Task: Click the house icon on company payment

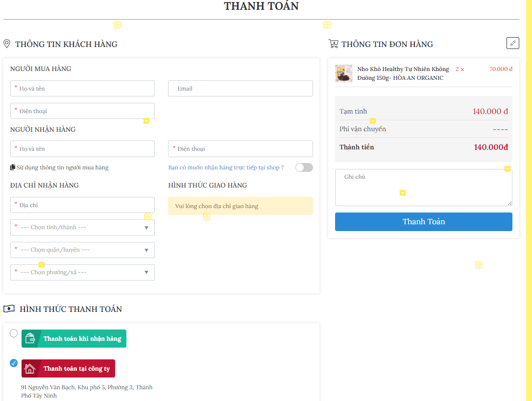Action: pos(30,369)
